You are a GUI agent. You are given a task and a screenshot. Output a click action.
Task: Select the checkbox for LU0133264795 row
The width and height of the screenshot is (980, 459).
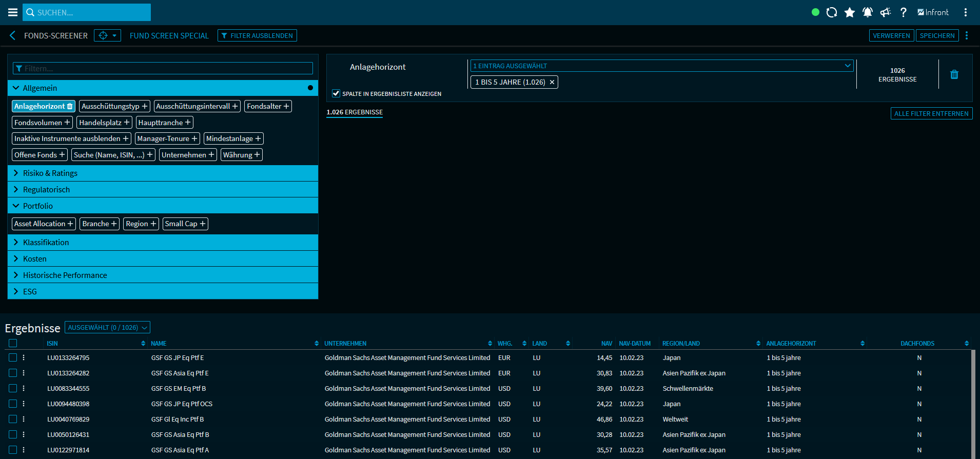[x=13, y=357]
